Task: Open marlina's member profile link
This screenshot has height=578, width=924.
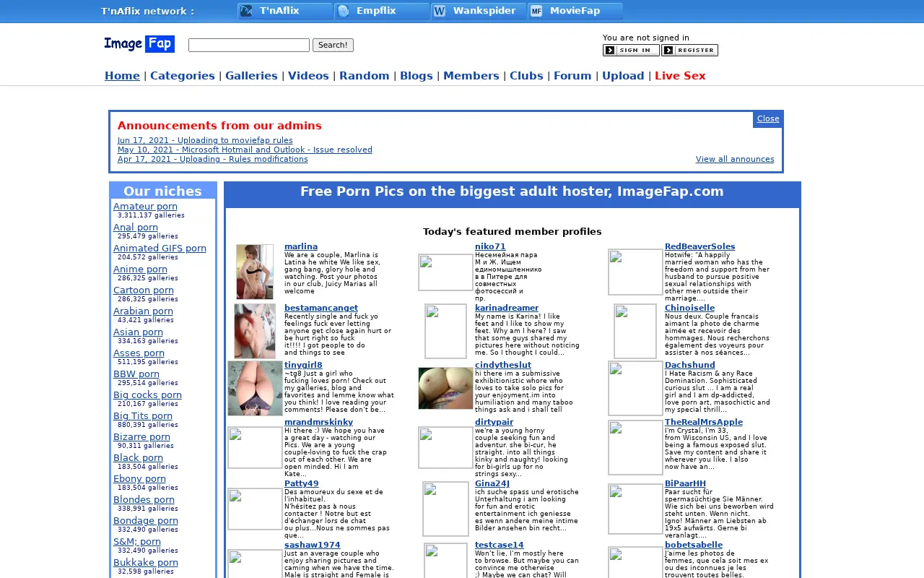Action: (x=301, y=246)
